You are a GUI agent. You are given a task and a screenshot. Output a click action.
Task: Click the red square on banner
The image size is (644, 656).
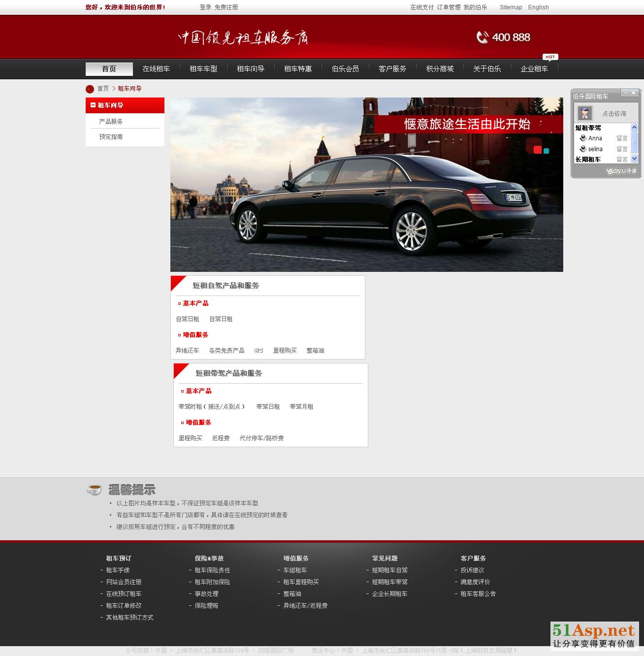537,150
